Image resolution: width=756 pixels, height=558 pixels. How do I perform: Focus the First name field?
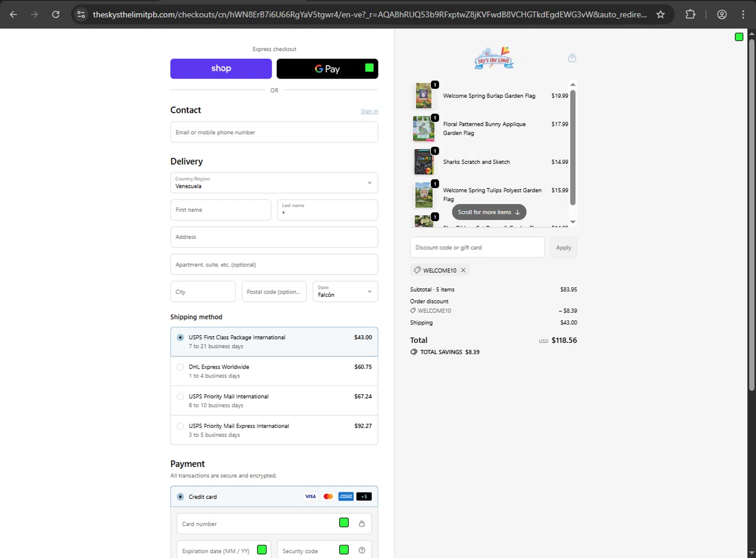pos(221,210)
